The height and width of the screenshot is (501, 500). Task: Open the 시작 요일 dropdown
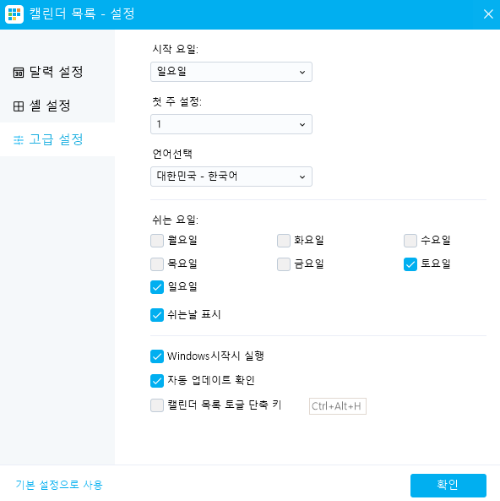coord(231,72)
